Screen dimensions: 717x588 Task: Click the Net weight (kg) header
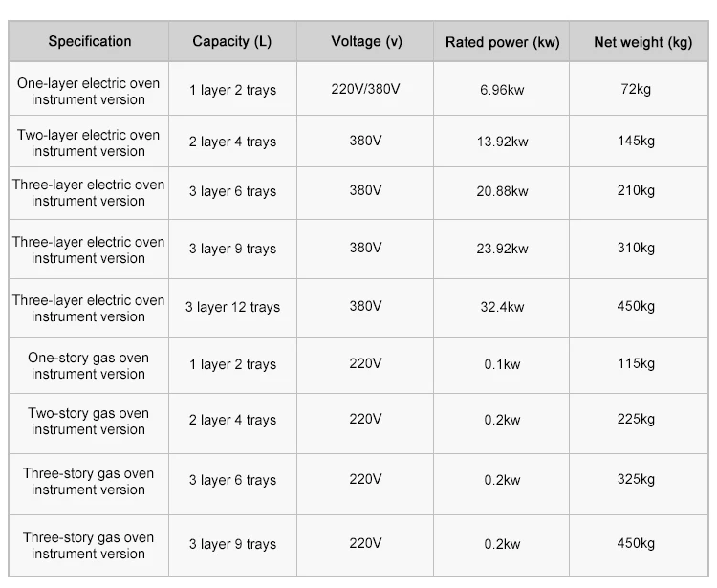point(639,41)
